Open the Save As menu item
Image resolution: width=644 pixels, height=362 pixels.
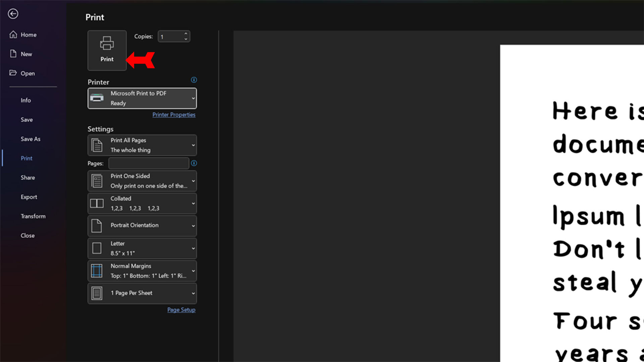click(x=31, y=139)
